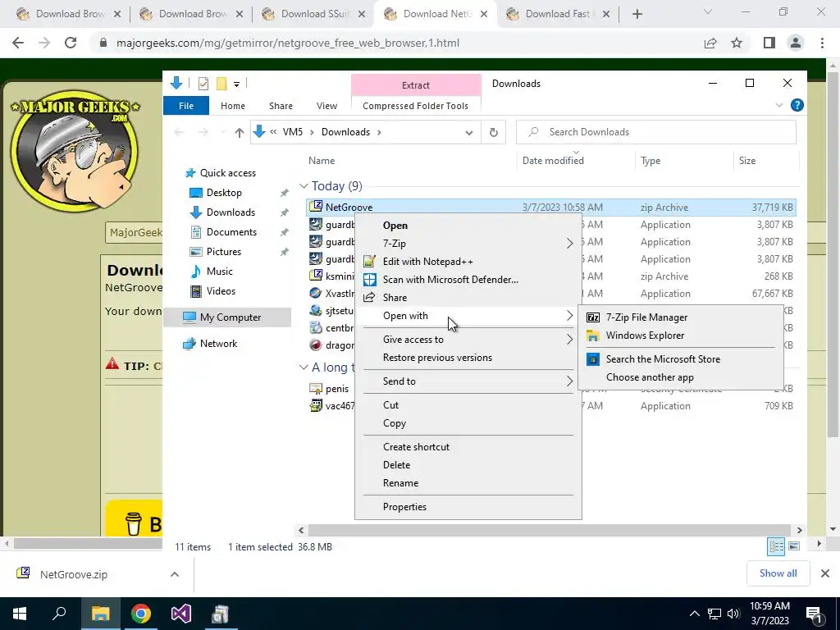Open the Compressed Folder Tools tab

coord(415,106)
